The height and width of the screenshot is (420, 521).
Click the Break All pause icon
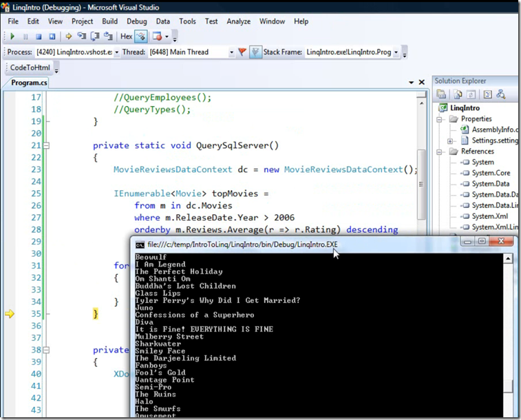click(x=25, y=36)
